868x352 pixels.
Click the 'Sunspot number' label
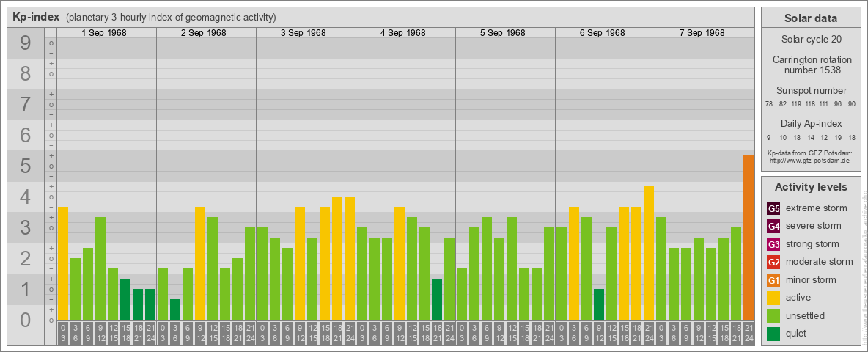coord(812,91)
